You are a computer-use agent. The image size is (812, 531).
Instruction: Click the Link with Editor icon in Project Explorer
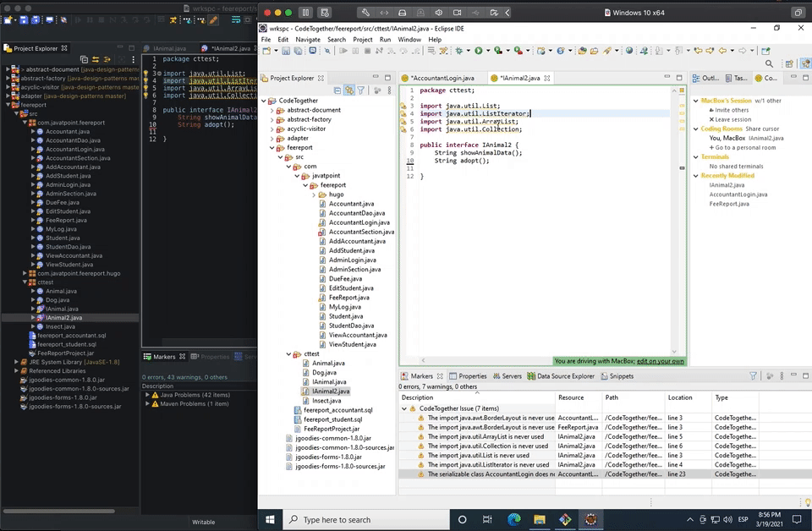[349, 90]
